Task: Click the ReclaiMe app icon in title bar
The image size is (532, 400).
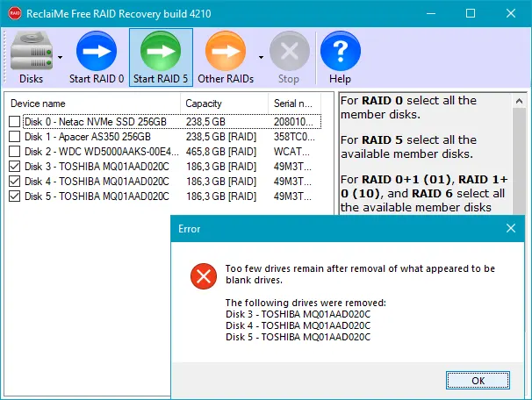Action: [16, 14]
